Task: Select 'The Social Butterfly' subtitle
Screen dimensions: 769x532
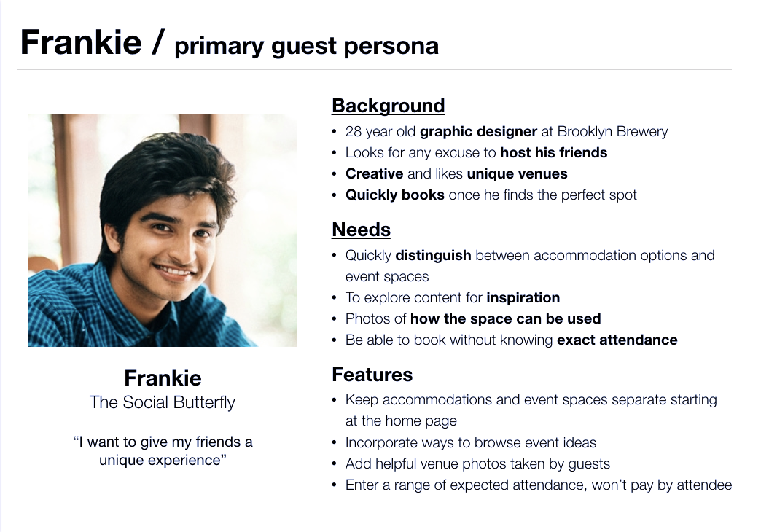Action: click(163, 402)
